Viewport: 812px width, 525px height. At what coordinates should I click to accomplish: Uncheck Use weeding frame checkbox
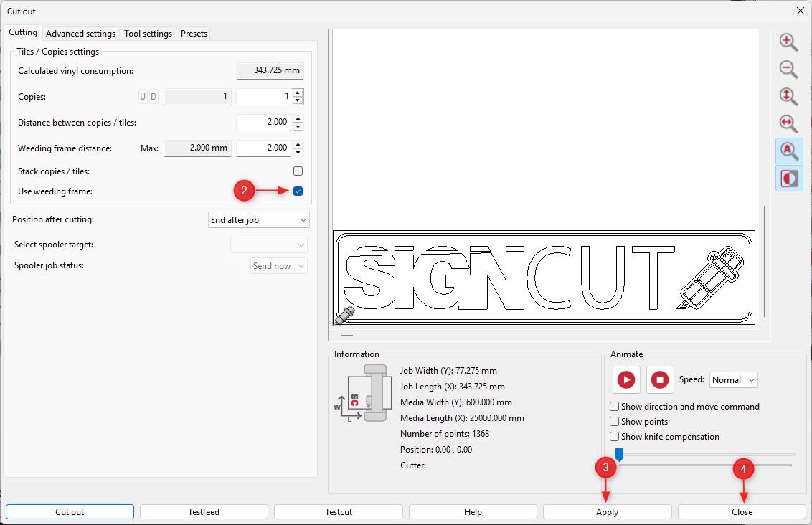298,191
